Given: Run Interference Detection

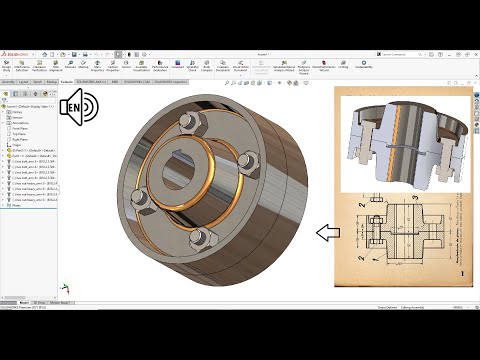Looking at the screenshot, I should (x=22, y=66).
